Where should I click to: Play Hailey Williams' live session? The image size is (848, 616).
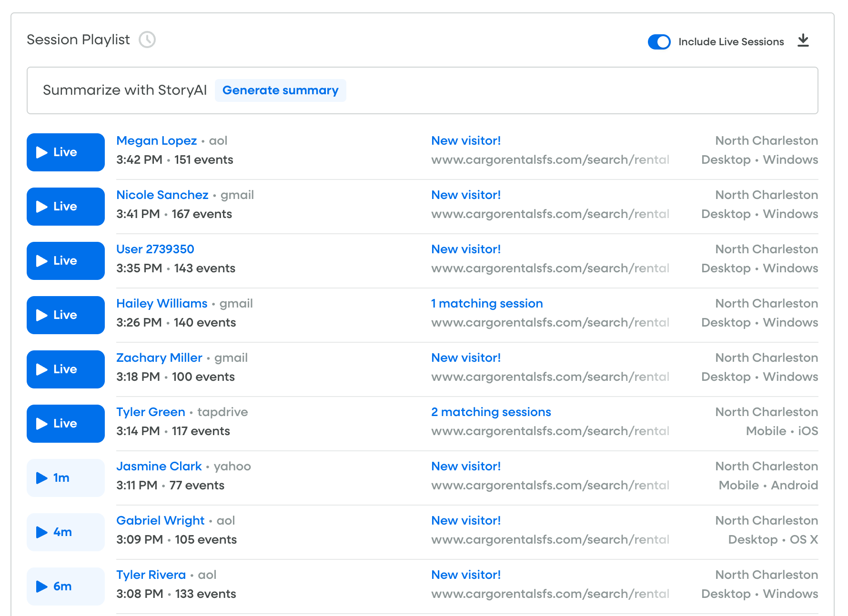66,315
